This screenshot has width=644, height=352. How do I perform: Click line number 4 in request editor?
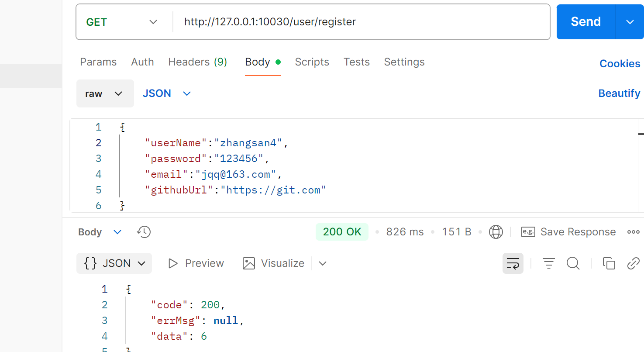click(x=99, y=174)
